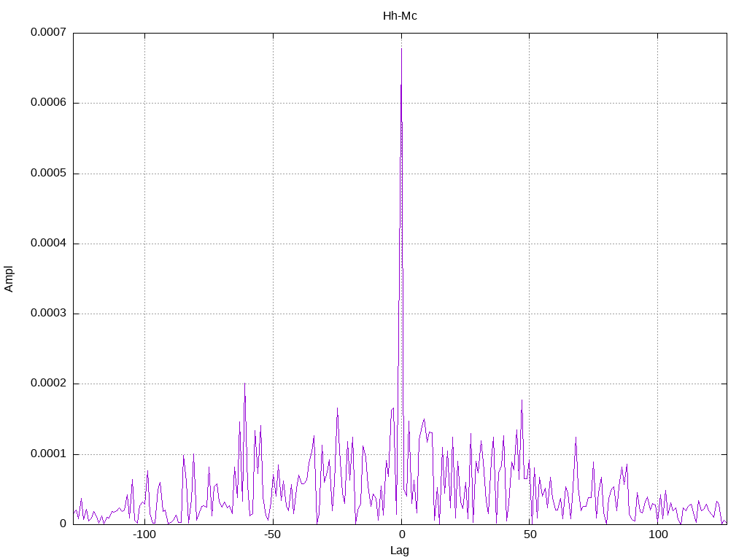
Task: Click the 0 label on the x-axis
Action: (402, 534)
